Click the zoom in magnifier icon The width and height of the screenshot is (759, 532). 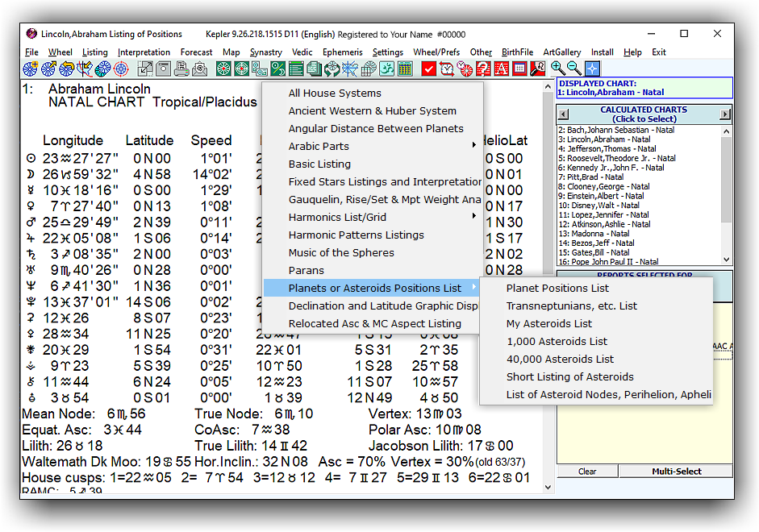coord(557,69)
